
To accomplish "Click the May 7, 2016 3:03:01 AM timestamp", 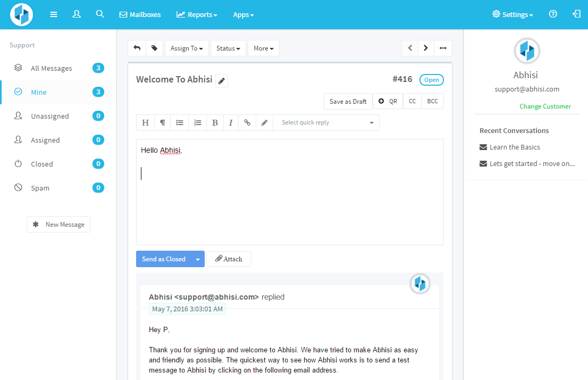I will pos(188,309).
